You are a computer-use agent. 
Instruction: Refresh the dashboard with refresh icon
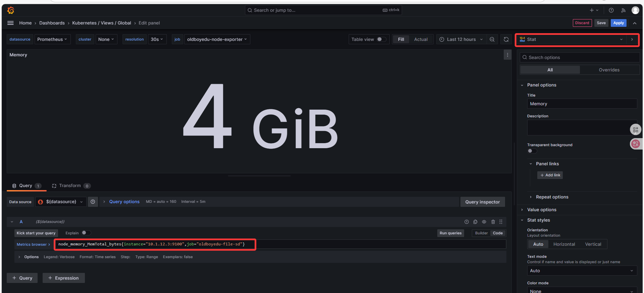tap(506, 40)
